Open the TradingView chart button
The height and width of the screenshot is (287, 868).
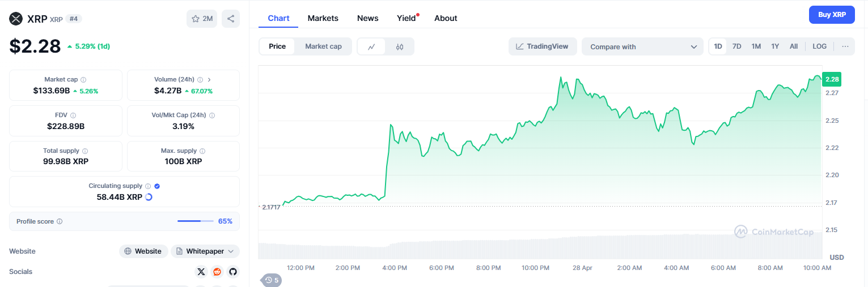click(x=543, y=46)
